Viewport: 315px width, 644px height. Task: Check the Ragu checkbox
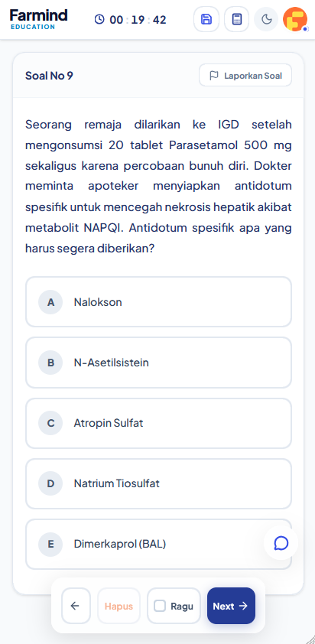point(160,606)
